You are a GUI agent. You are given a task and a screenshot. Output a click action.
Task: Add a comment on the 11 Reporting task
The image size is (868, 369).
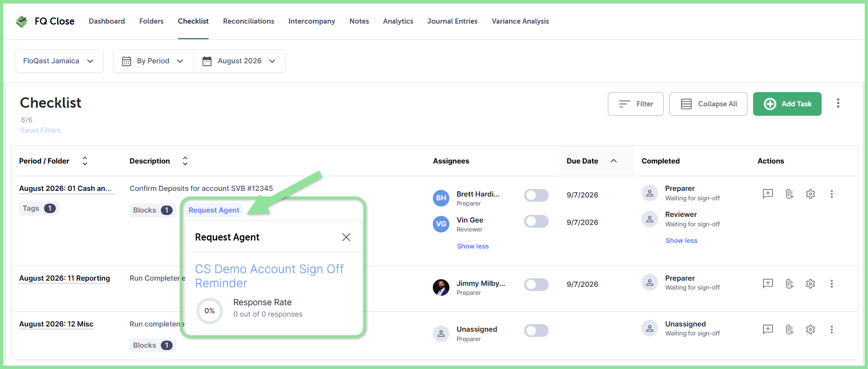768,283
